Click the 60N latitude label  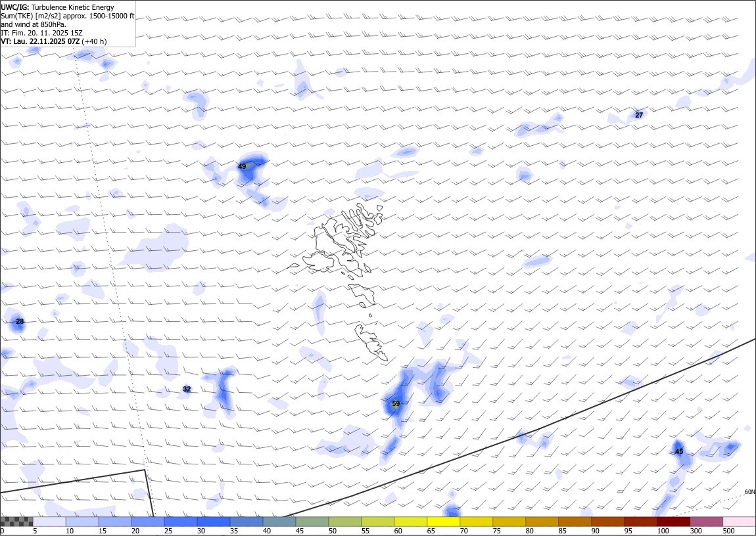tap(749, 492)
